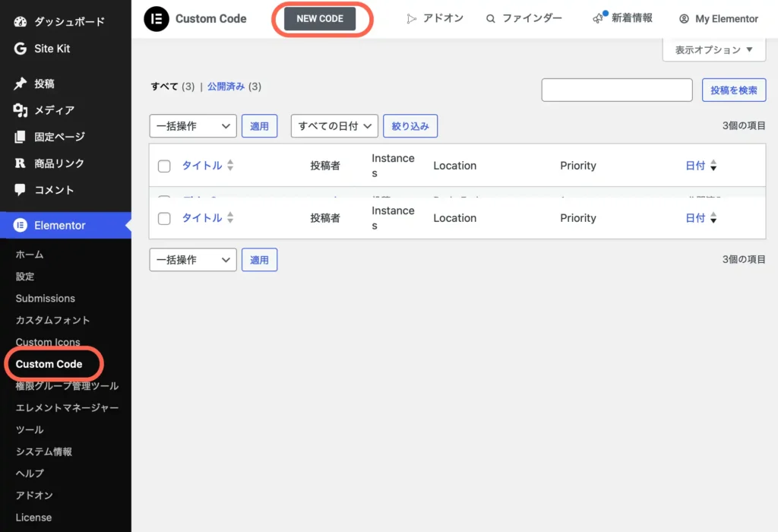Open ヘルプ submenu item
This screenshot has width=778, height=532.
tap(30, 473)
